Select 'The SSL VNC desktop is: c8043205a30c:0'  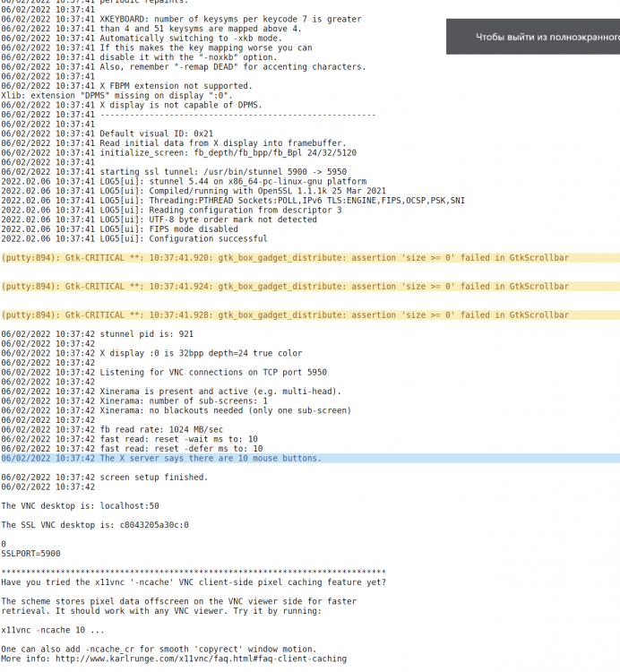click(x=95, y=525)
